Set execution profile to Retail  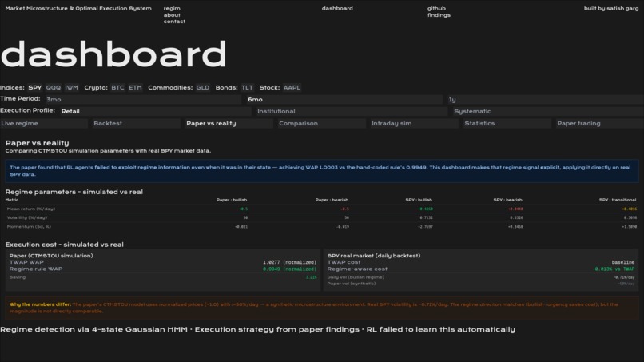pos(155,111)
